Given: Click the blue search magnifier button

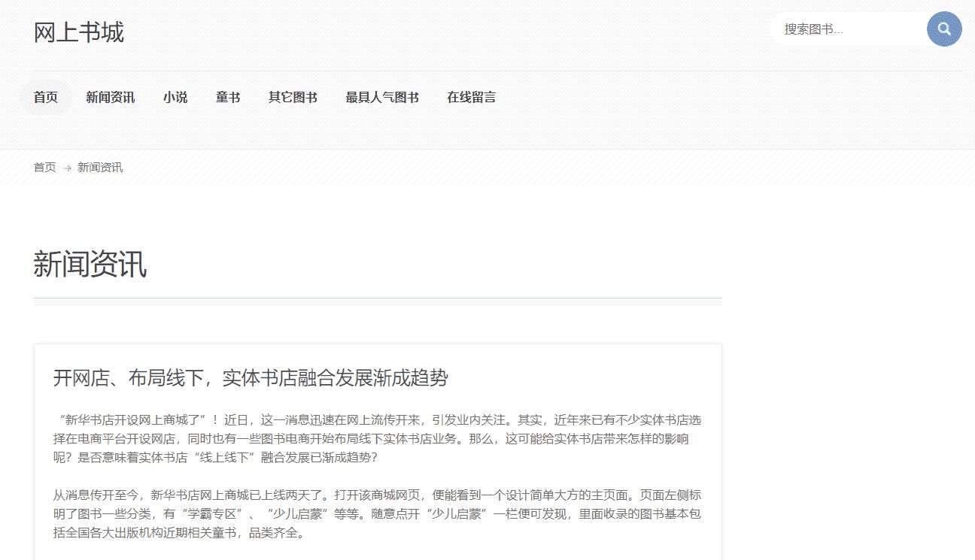Looking at the screenshot, I should point(944,29).
